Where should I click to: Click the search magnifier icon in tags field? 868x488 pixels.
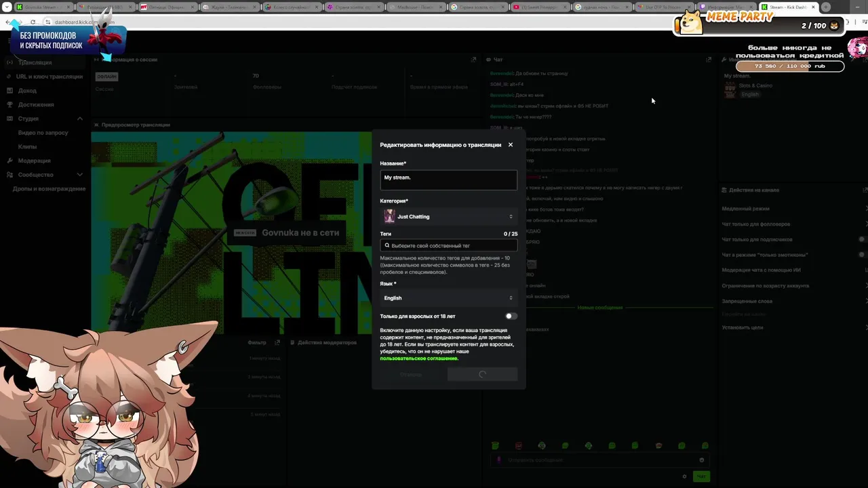(x=387, y=245)
